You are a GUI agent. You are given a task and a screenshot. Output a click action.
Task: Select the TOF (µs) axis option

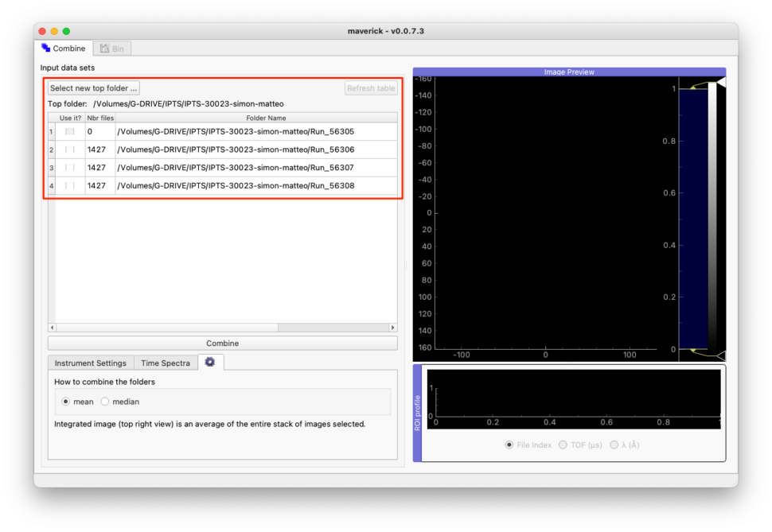point(563,445)
